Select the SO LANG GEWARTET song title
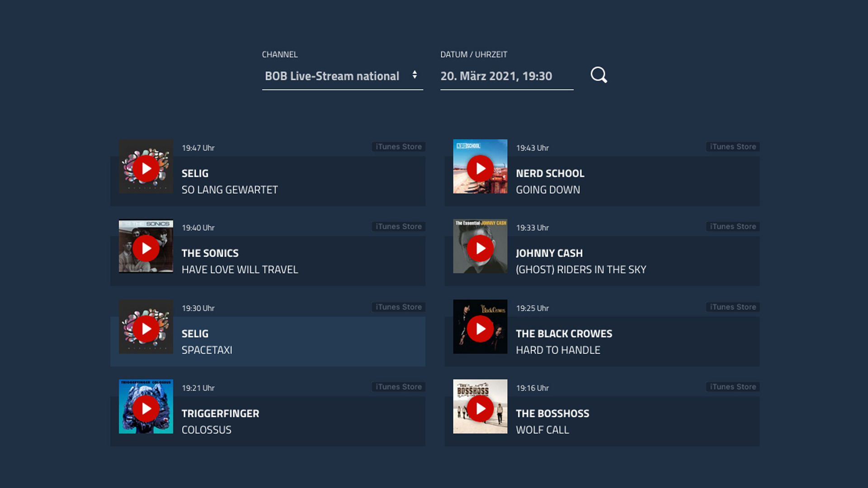 click(x=230, y=190)
